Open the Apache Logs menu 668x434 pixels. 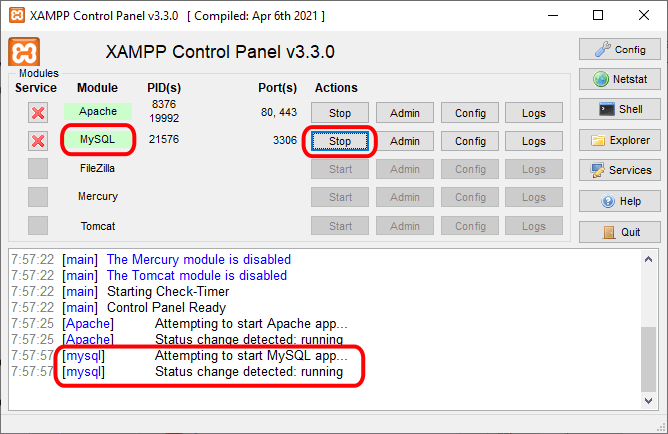pyautogui.click(x=534, y=113)
